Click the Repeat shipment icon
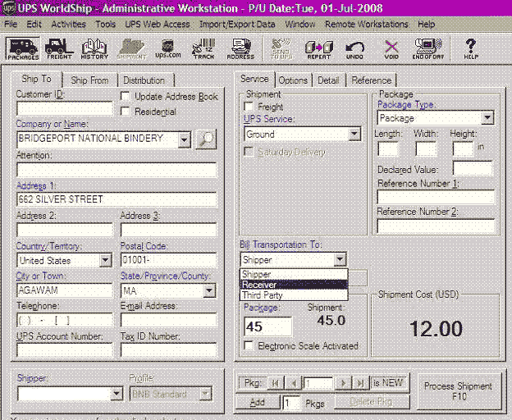 [x=319, y=49]
